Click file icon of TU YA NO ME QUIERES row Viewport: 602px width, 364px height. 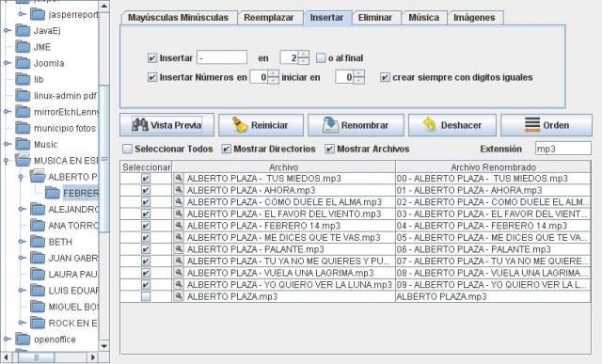click(179, 261)
